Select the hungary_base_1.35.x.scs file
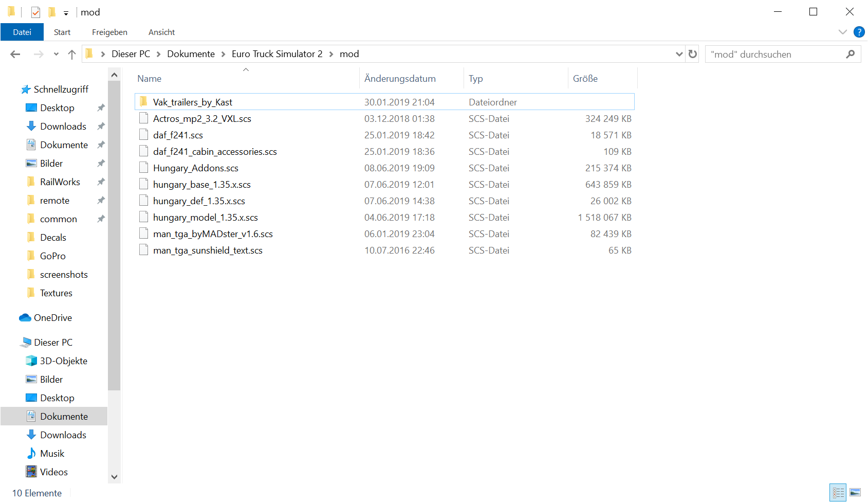Viewport: 868px width, 502px height. pos(384,184)
